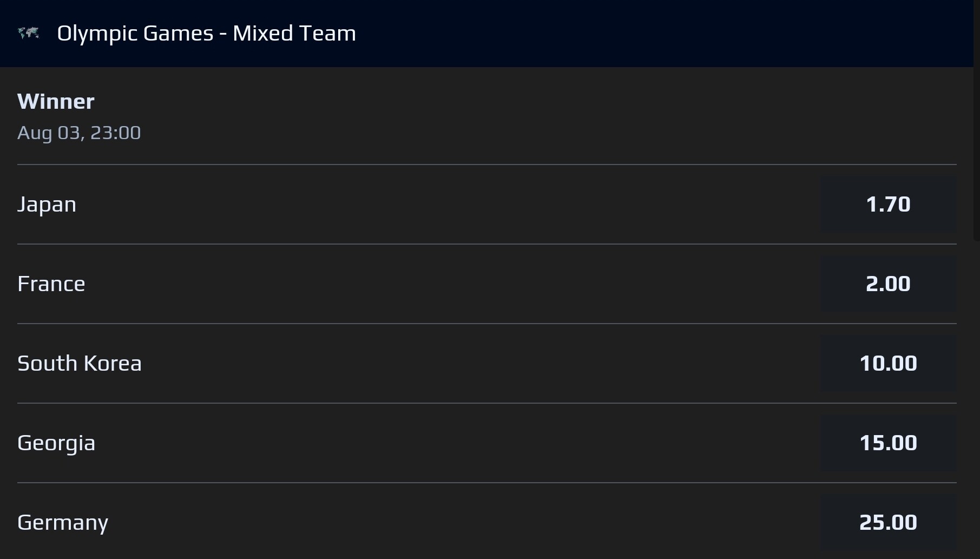Open the Olympic Games - Mixed Team title
The image size is (980, 559).
[206, 34]
